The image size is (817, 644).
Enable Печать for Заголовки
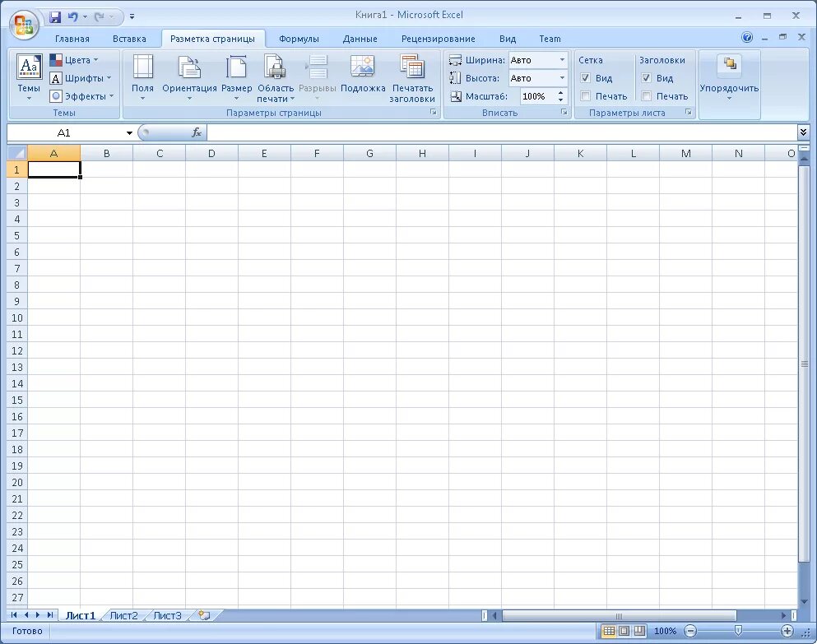647,96
